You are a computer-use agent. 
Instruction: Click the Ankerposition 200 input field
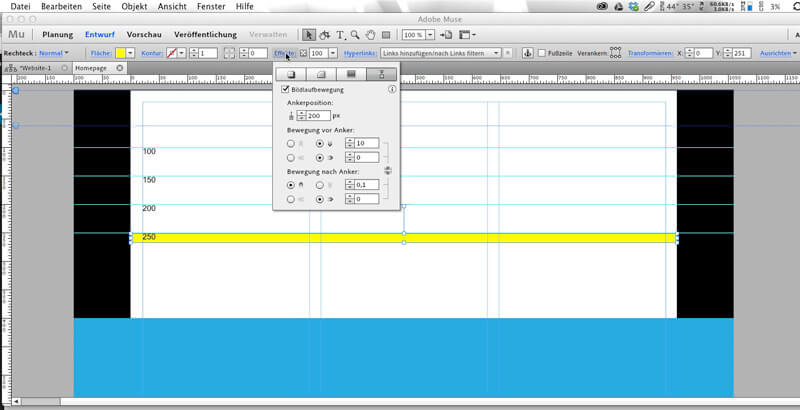318,116
